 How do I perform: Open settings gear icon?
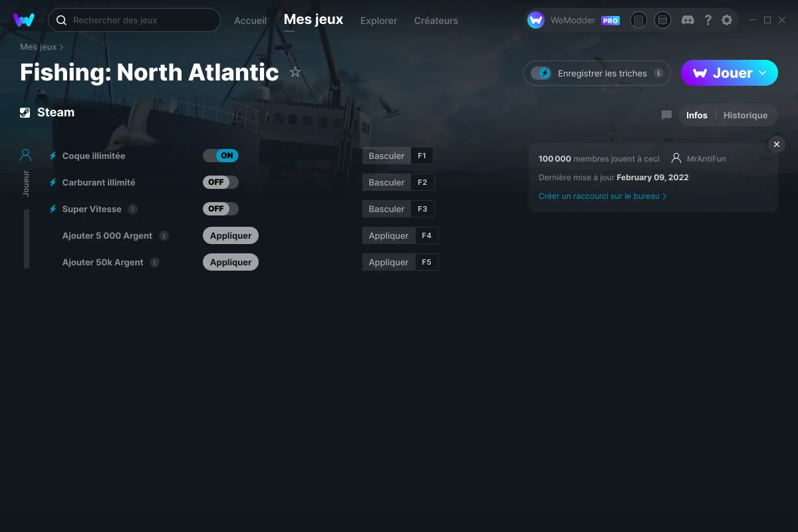tap(727, 20)
